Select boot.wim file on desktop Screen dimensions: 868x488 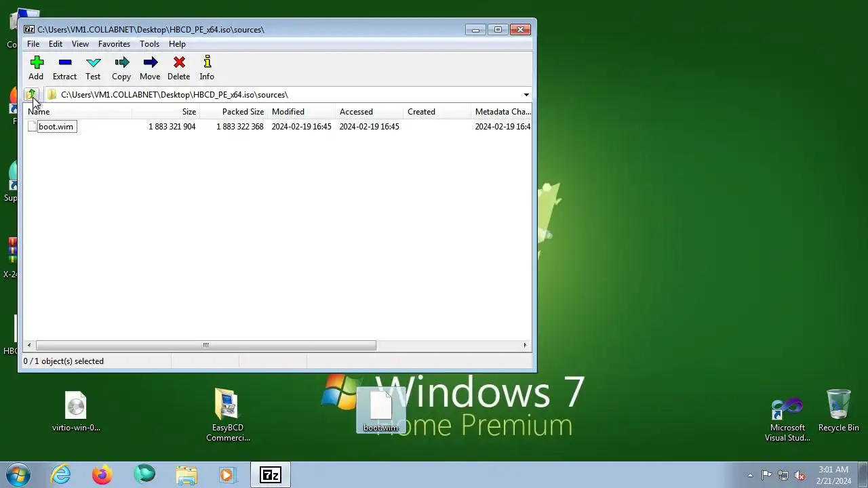(x=380, y=410)
